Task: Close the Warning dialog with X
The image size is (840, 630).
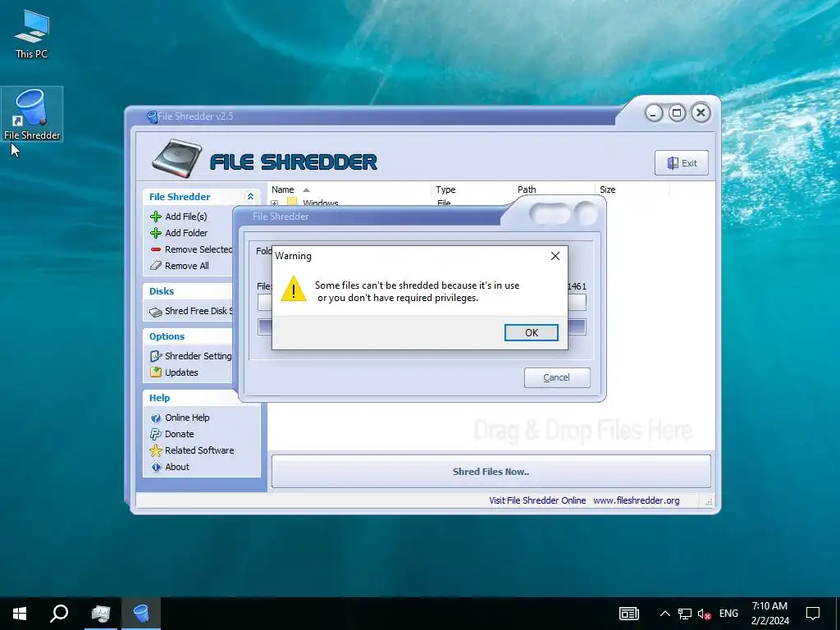Action: point(555,256)
